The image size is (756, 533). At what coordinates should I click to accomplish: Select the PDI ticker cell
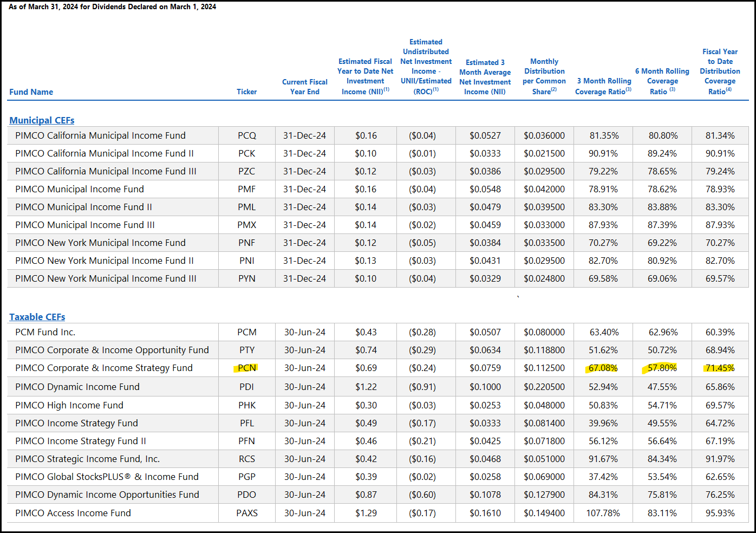tap(247, 387)
